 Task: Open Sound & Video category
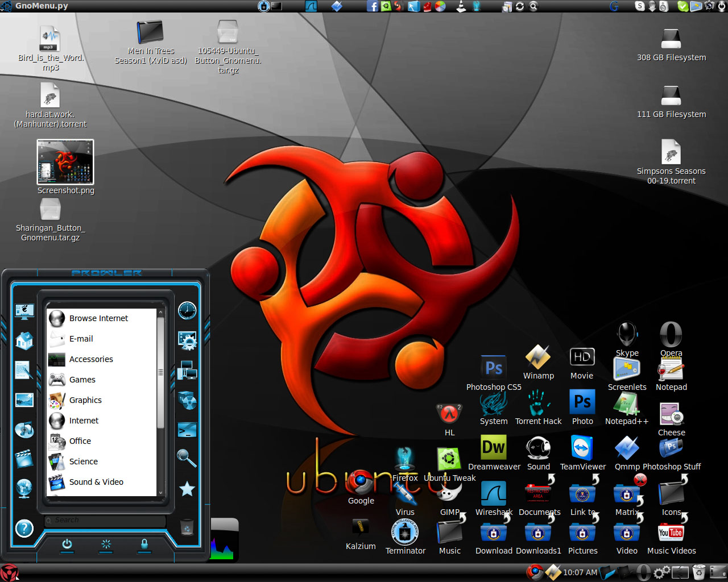point(101,482)
